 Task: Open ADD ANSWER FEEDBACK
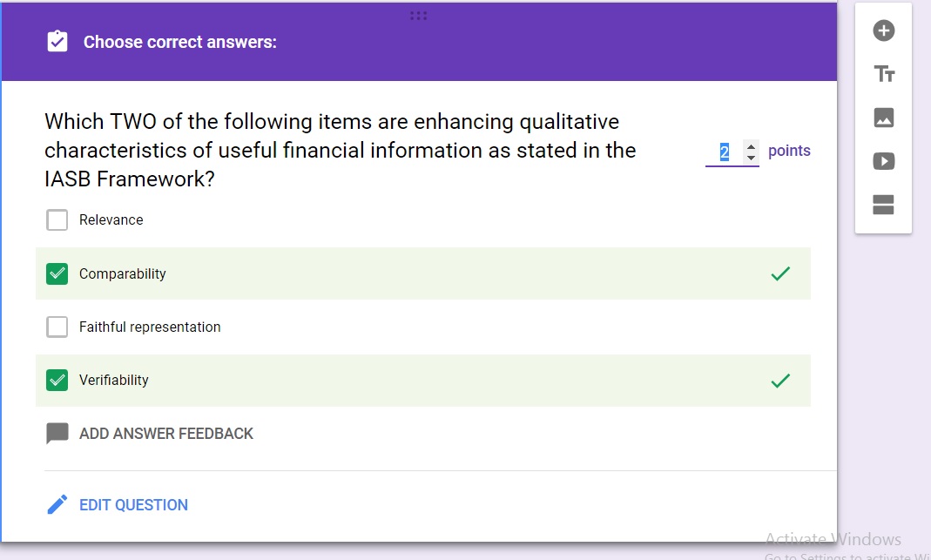pyautogui.click(x=166, y=434)
